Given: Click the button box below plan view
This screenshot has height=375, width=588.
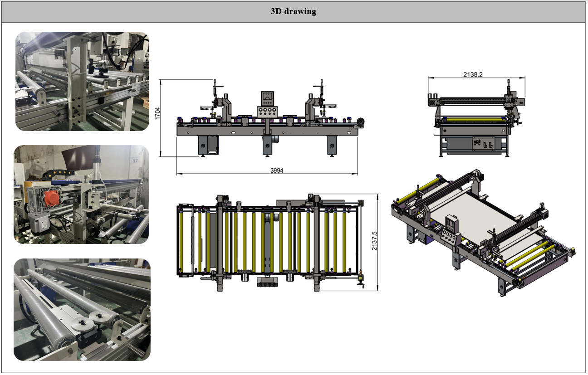Looking at the screenshot, I should point(267,282).
